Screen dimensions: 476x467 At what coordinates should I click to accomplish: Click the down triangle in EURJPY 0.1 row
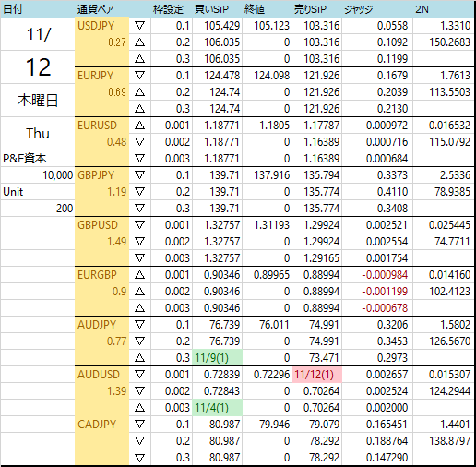[x=139, y=76]
